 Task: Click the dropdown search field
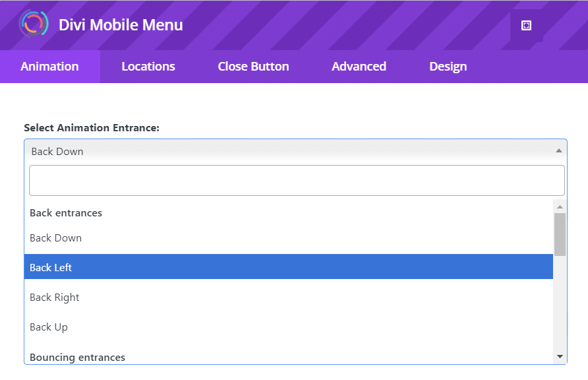click(297, 179)
